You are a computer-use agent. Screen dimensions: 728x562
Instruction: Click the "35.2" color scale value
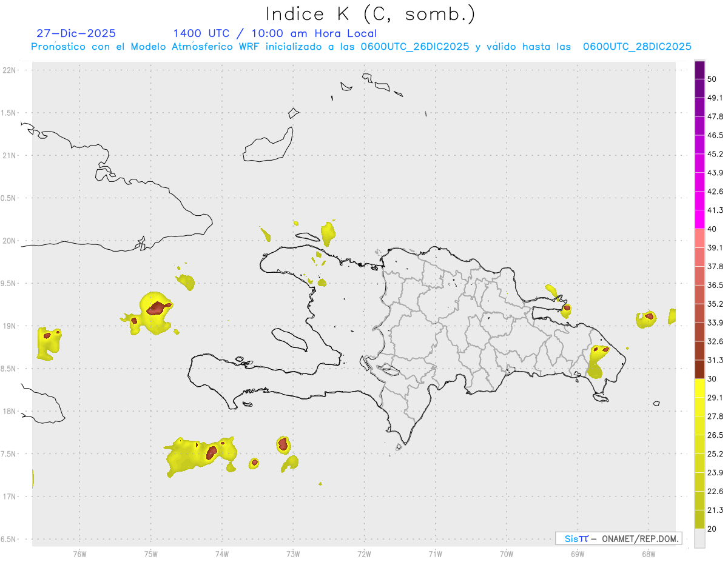click(x=715, y=304)
